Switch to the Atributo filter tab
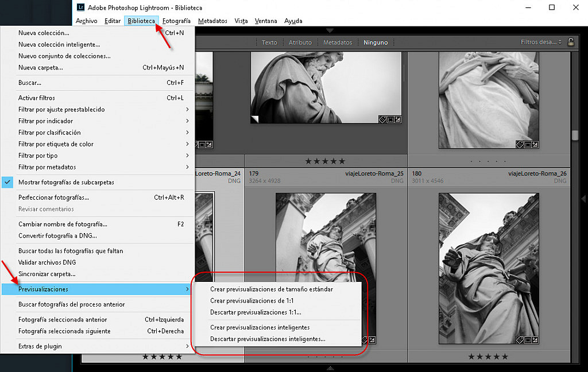 pyautogui.click(x=300, y=41)
